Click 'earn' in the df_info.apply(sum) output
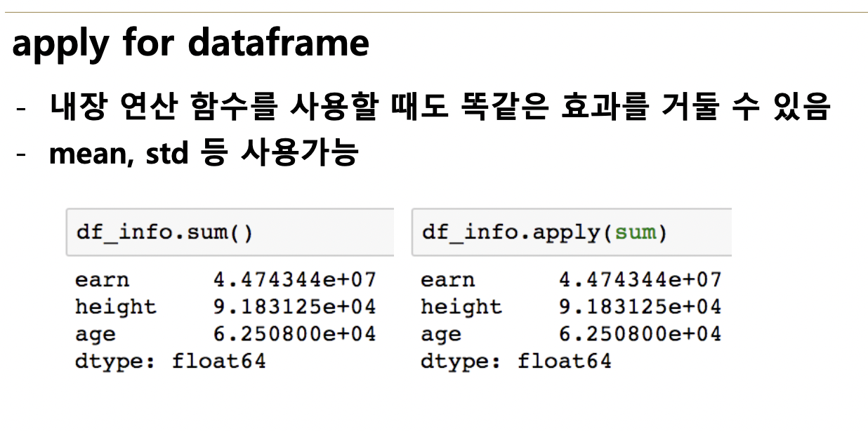The height and width of the screenshot is (431, 868). [448, 280]
